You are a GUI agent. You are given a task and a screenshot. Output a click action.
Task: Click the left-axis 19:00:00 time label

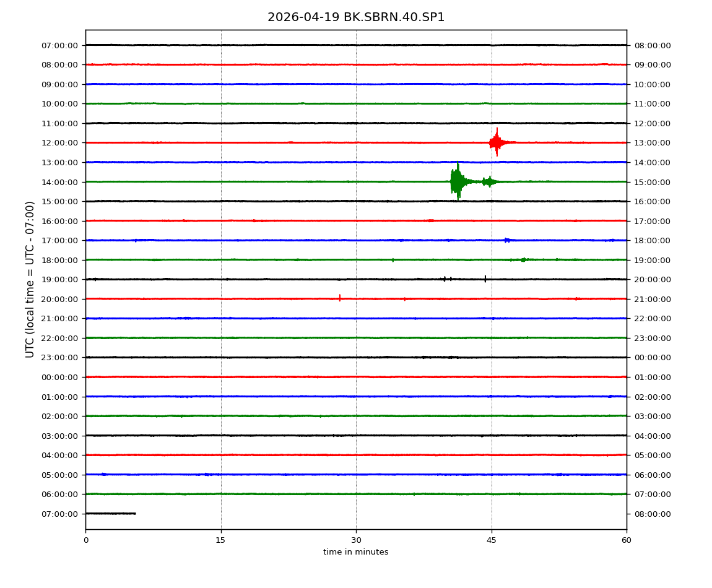click(61, 280)
